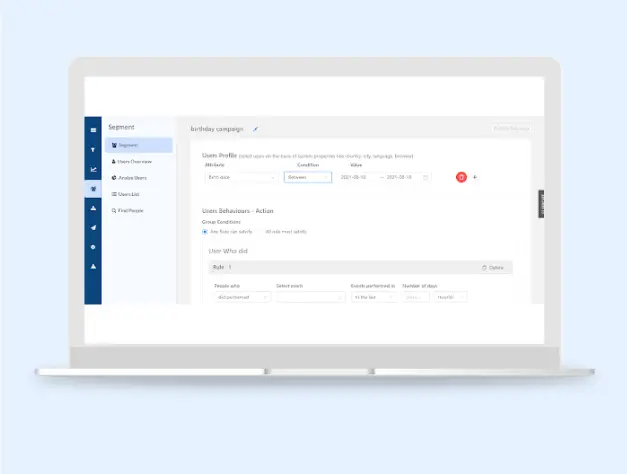Click the calendar icon in the date range field
627x474 pixels.
coord(426,177)
